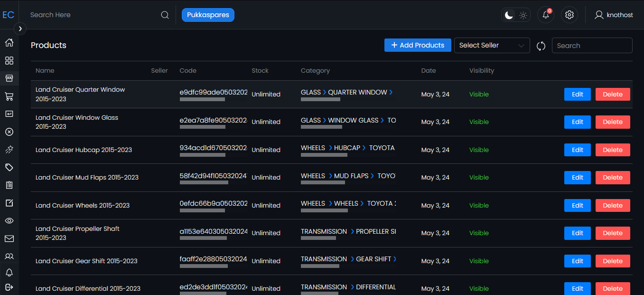Switch to light mode sun toggle

tap(523, 15)
